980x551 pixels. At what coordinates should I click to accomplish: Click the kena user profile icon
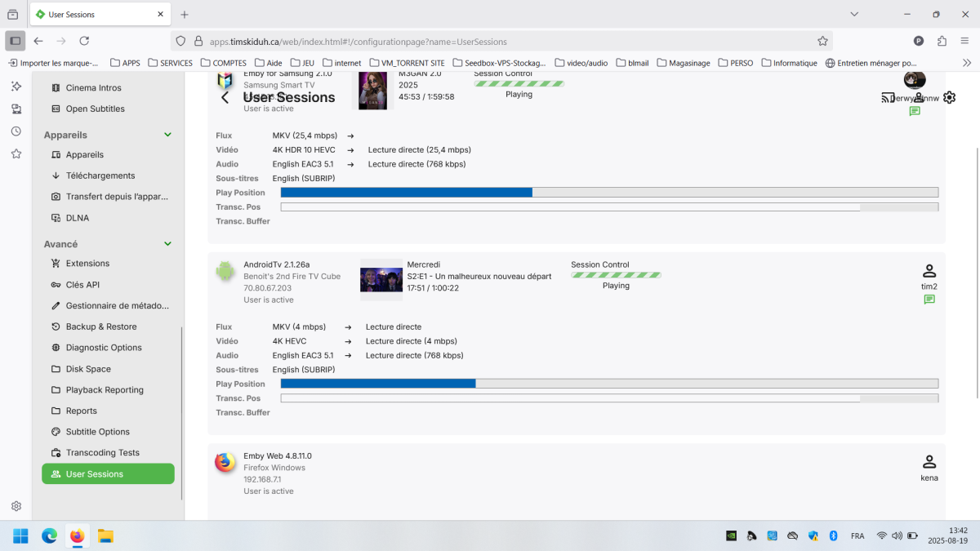(929, 462)
